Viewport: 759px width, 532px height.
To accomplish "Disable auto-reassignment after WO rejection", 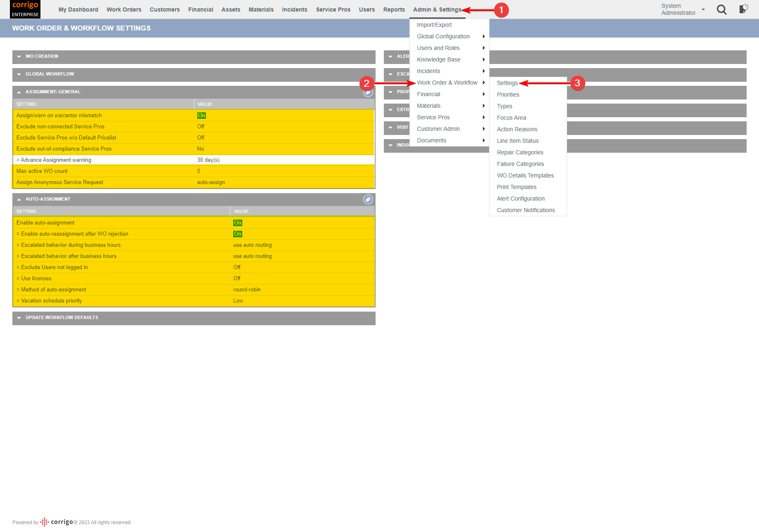I will pos(237,234).
